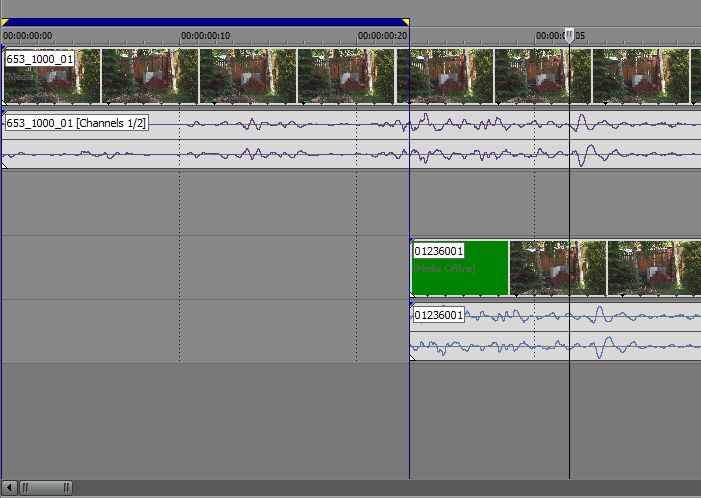
Task: Grab the playhead cursor handle on the ruler
Action: pyautogui.click(x=569, y=36)
